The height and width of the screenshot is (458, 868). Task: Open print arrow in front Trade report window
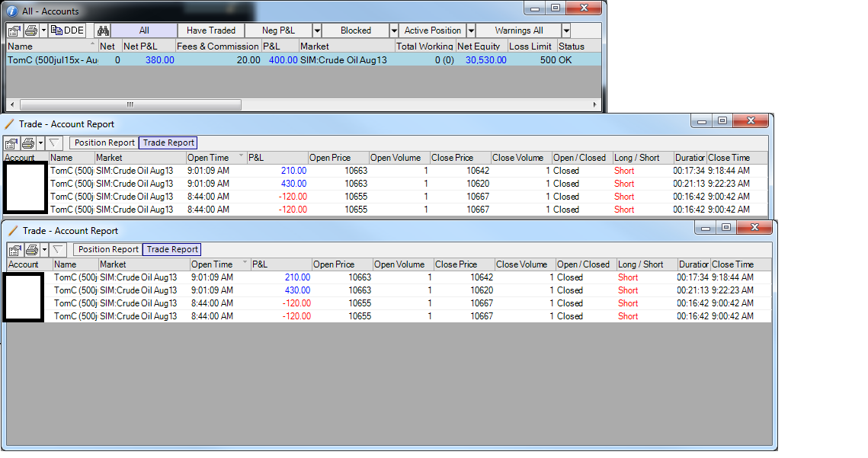tap(44, 250)
